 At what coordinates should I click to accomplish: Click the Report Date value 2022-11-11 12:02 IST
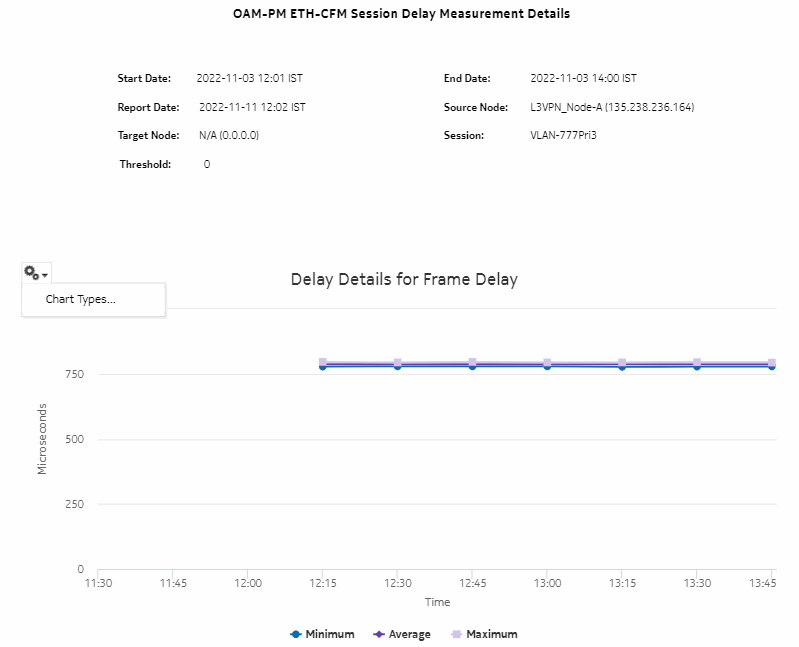click(252, 107)
